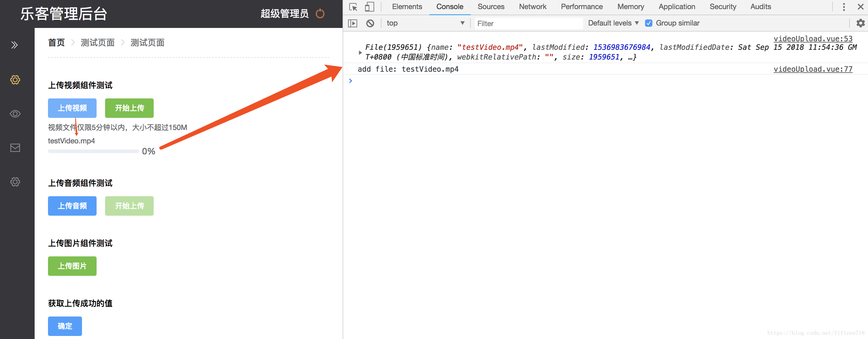Click the inspect element cursor icon
868x339 pixels.
[353, 7]
